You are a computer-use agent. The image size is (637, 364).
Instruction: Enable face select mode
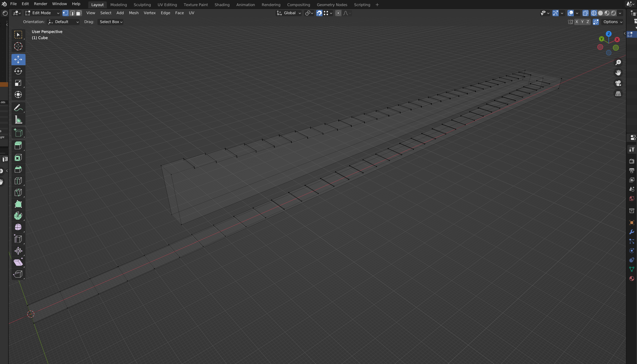(x=79, y=13)
